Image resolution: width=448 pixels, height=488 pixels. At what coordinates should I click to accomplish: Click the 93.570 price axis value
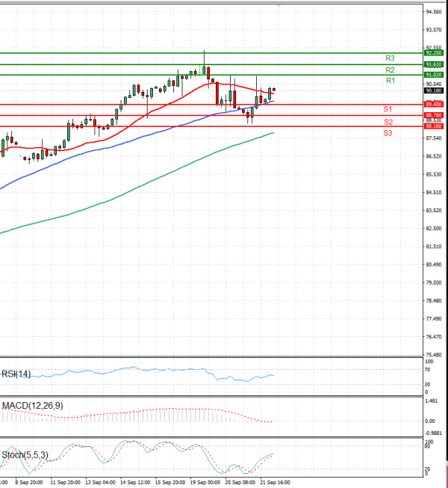point(434,30)
